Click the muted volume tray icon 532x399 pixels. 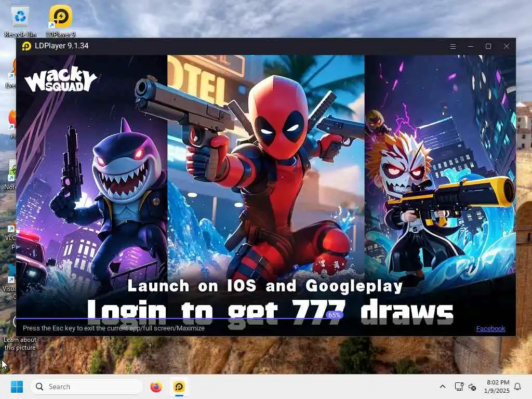point(472,387)
